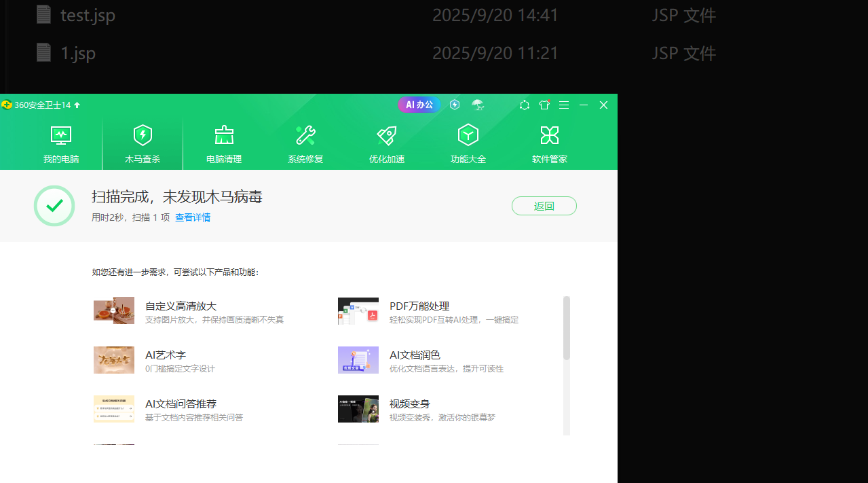Viewport: 868px width, 483px height.
Task: Click the 基于文档内容推荐相关问答 description
Action: [x=194, y=418]
